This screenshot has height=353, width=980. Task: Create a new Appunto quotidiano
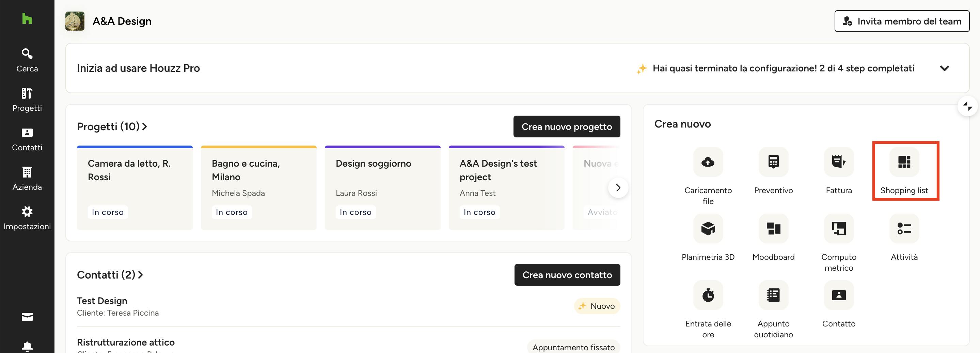(773, 310)
